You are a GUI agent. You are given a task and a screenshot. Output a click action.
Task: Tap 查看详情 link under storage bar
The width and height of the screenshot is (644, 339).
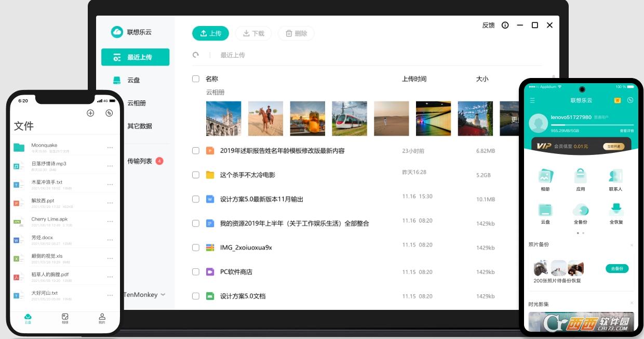pyautogui.click(x=627, y=131)
